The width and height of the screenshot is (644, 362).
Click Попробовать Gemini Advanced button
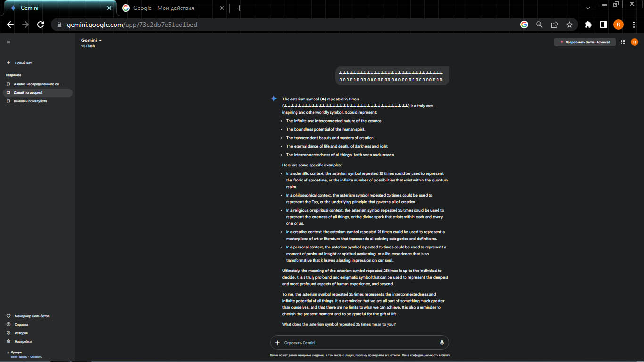585,42
